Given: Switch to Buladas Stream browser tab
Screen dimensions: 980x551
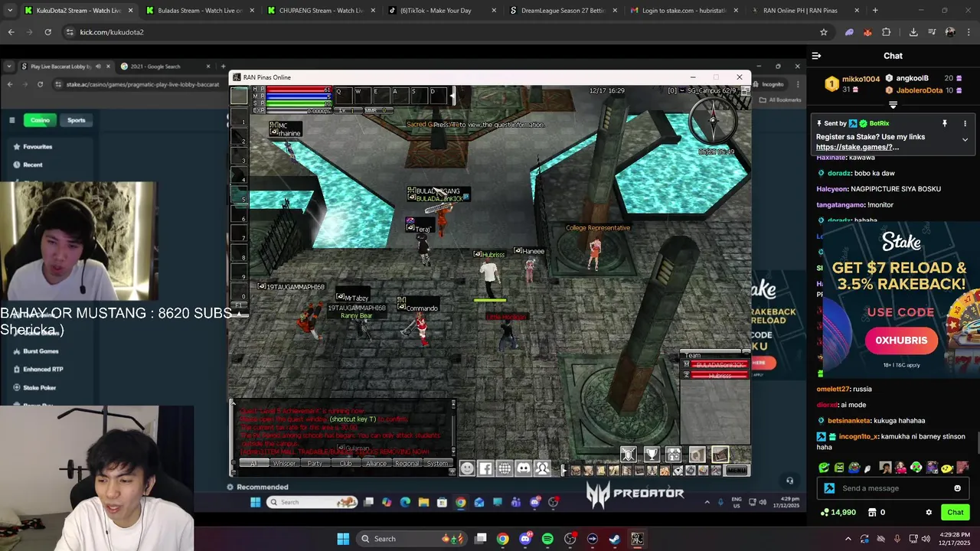Looking at the screenshot, I should pyautogui.click(x=199, y=11).
